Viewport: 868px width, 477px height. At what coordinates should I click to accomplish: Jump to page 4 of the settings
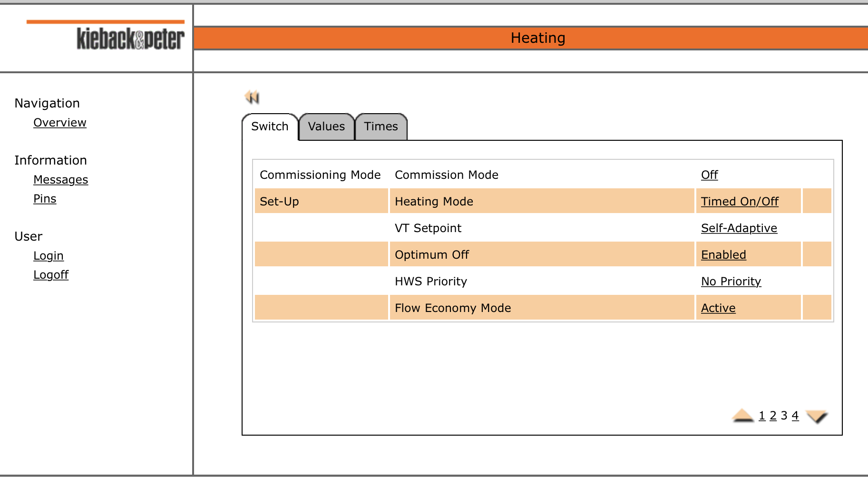(795, 415)
